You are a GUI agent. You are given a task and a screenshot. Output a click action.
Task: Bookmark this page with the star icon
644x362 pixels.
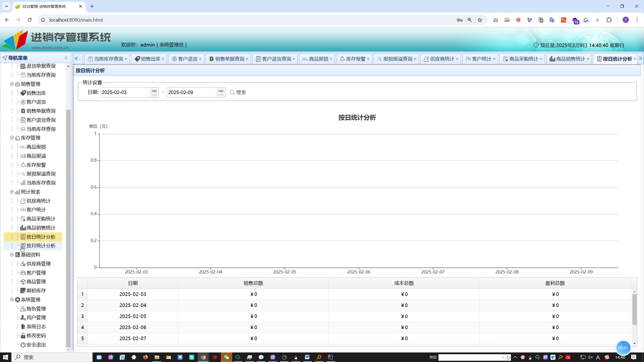(x=480, y=20)
